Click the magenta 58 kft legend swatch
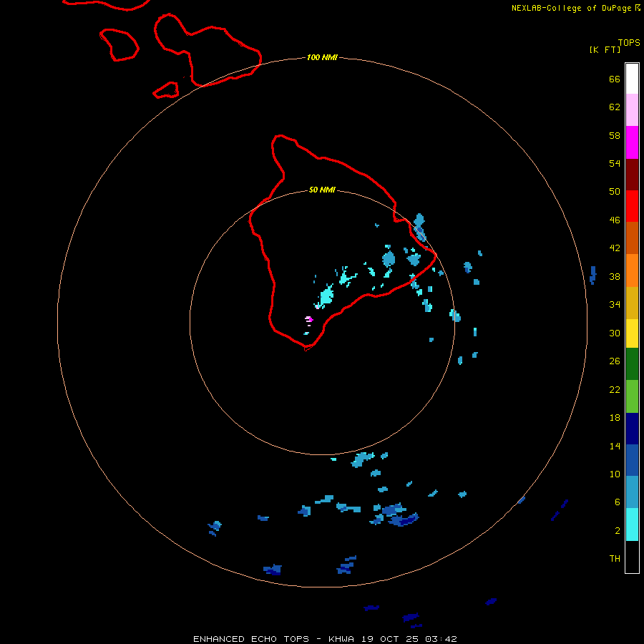 [632, 142]
